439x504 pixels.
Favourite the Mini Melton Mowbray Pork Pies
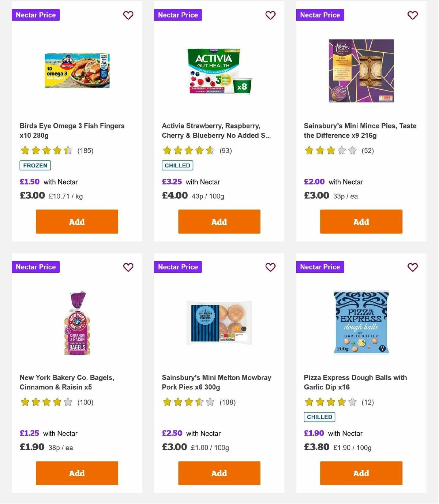coord(270,267)
